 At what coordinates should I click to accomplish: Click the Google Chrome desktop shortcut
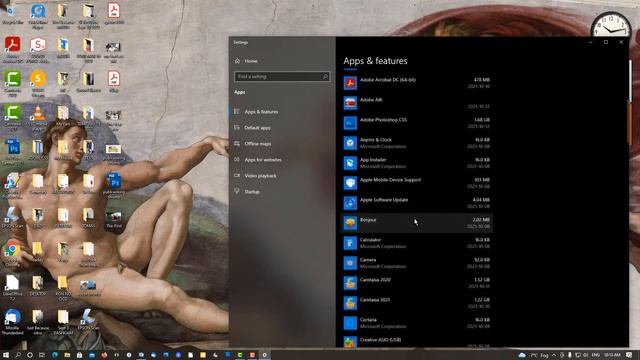pos(12,253)
